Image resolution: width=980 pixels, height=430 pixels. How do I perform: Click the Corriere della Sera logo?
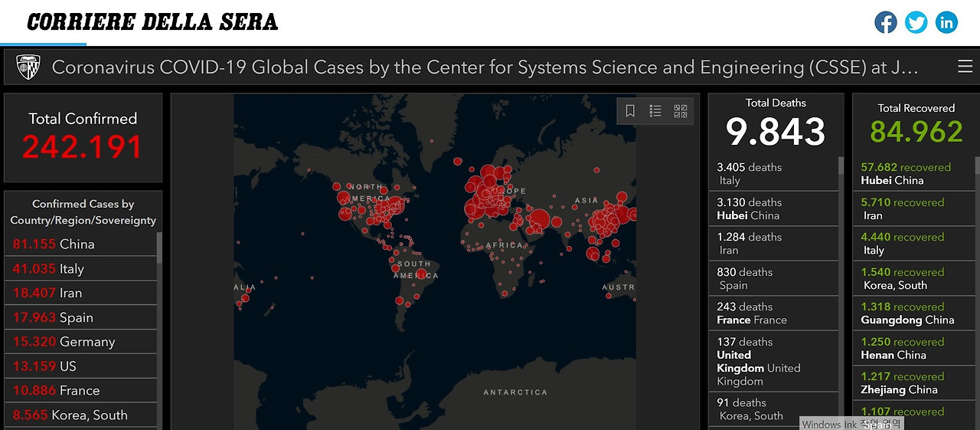pyautogui.click(x=152, y=22)
